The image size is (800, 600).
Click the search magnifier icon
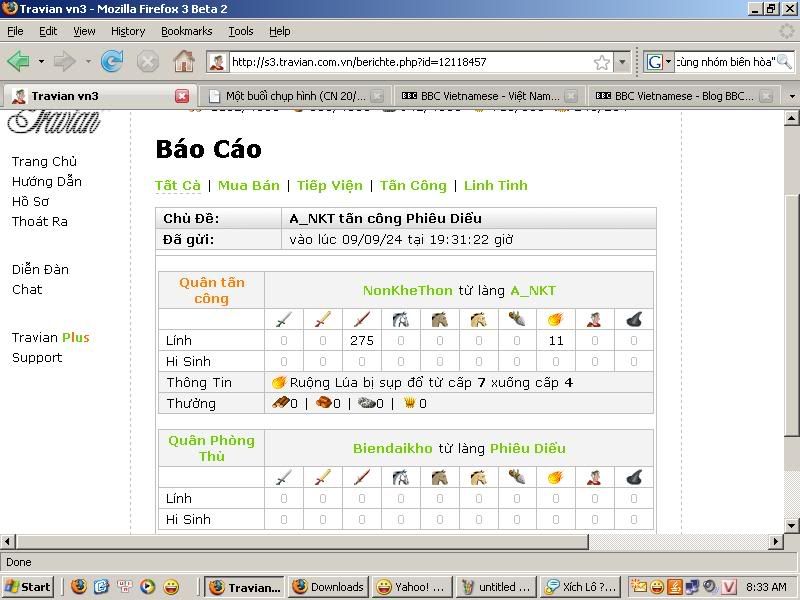(x=784, y=62)
